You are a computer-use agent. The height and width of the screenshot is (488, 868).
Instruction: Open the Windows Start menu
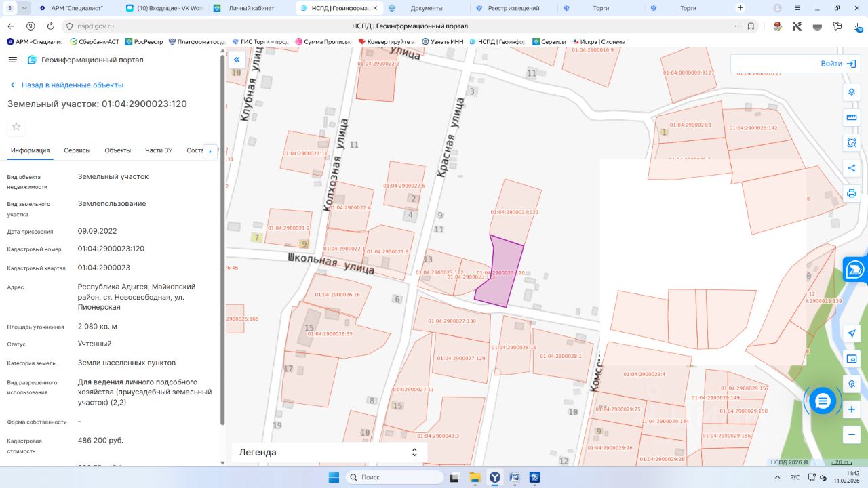click(x=334, y=477)
